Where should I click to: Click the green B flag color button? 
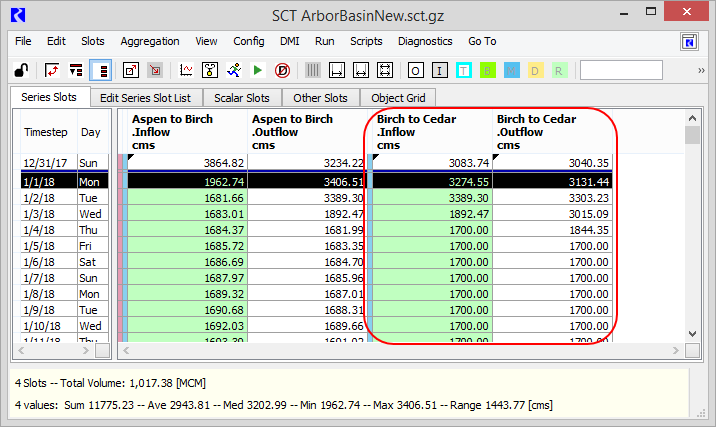[487, 70]
